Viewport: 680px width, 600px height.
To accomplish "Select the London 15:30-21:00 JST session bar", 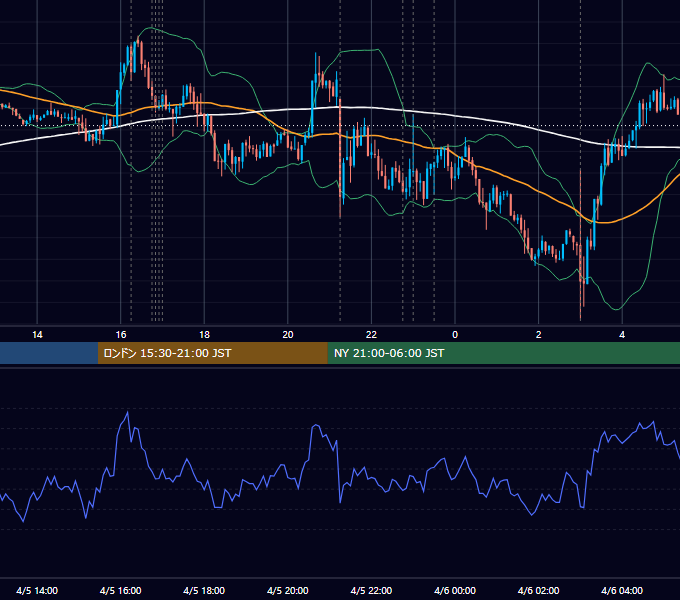I will (x=212, y=353).
